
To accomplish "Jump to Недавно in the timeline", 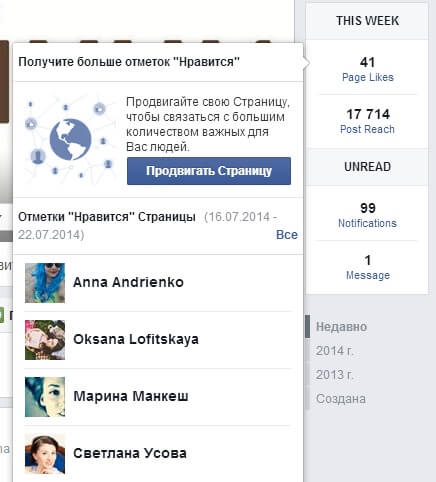I will [x=341, y=327].
